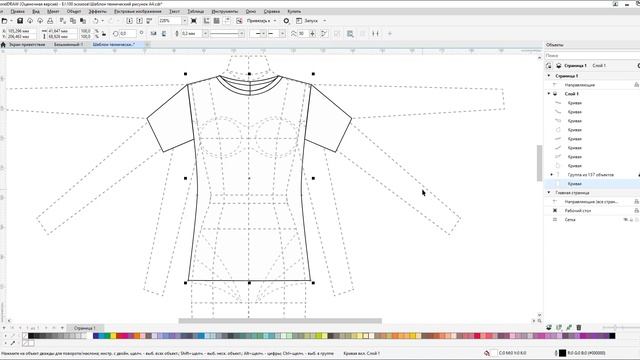
Task: Click the New layer icon at panel bottom
Action: click(549, 327)
